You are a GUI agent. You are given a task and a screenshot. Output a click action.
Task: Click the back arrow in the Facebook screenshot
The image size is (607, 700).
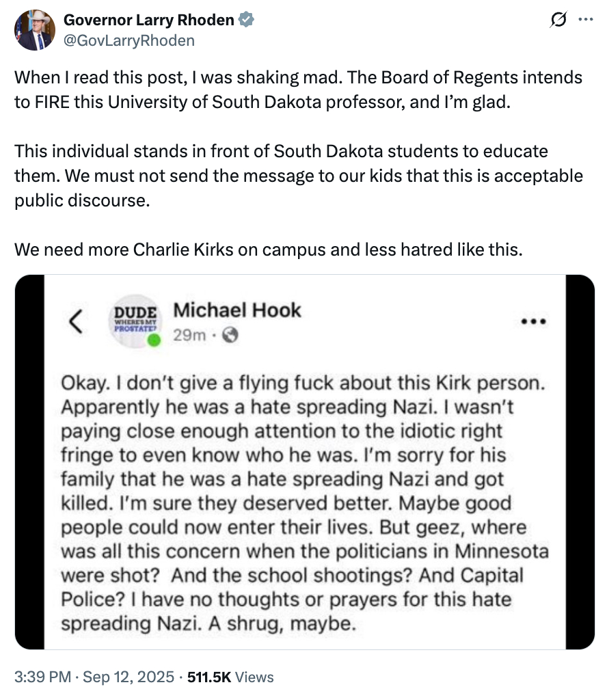click(x=77, y=321)
